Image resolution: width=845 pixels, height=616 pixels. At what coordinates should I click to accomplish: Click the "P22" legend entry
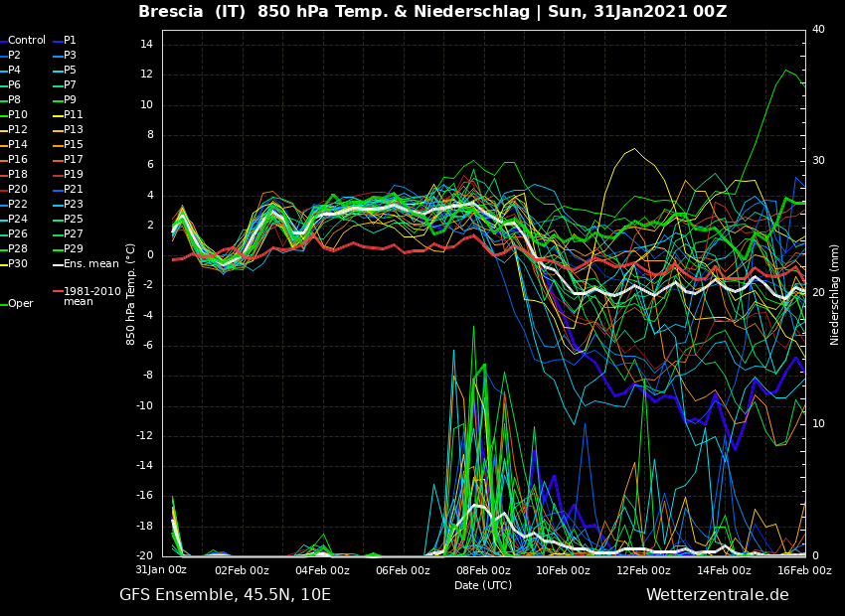point(14,204)
